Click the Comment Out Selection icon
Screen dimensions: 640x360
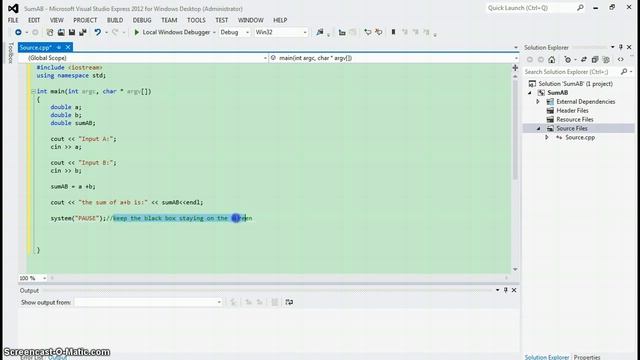pyautogui.click(x=367, y=32)
